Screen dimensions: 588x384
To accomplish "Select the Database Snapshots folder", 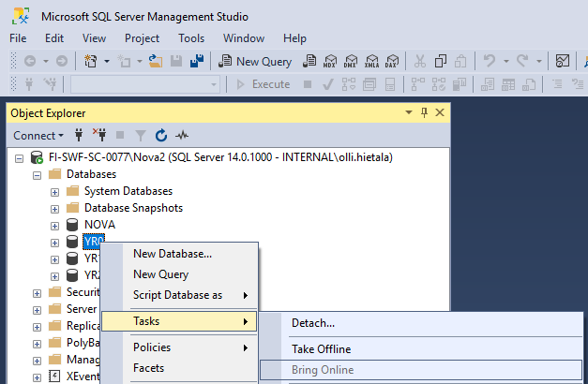I will point(133,208).
